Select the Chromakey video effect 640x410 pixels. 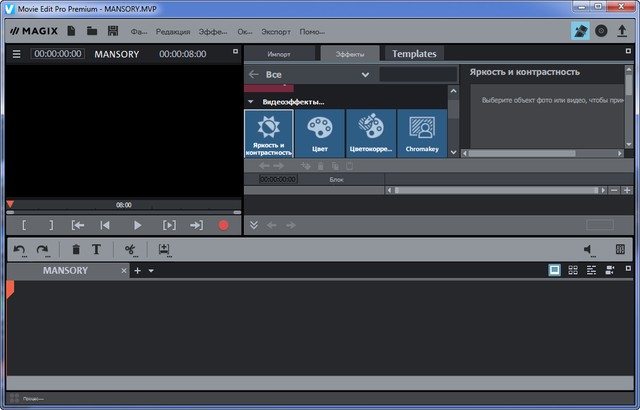(422, 133)
